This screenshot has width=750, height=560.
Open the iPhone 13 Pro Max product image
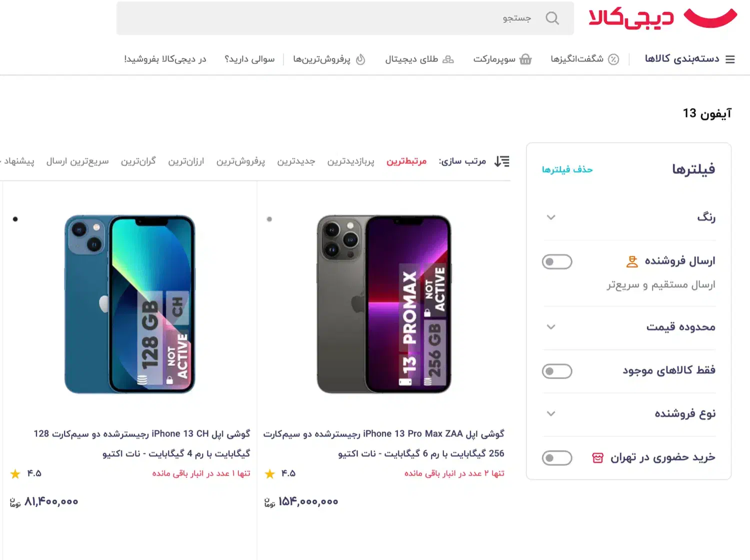click(x=384, y=304)
